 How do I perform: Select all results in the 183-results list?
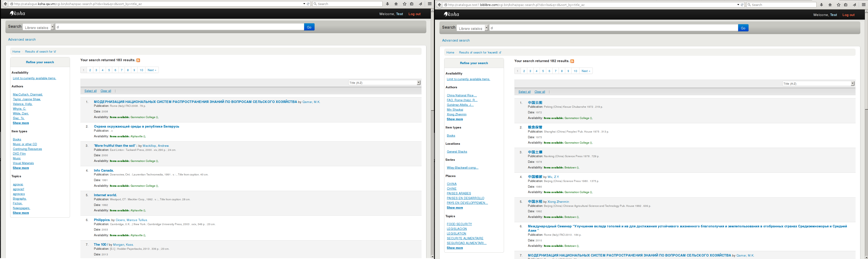coord(90,91)
